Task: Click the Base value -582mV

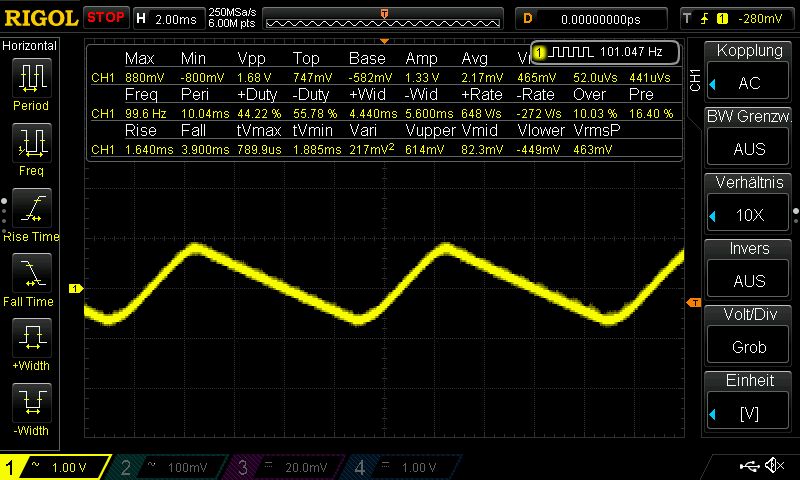Action: click(x=370, y=78)
